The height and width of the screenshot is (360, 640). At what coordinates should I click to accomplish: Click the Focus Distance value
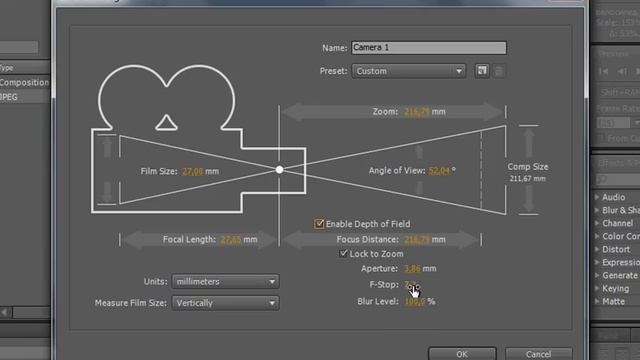click(x=417, y=240)
